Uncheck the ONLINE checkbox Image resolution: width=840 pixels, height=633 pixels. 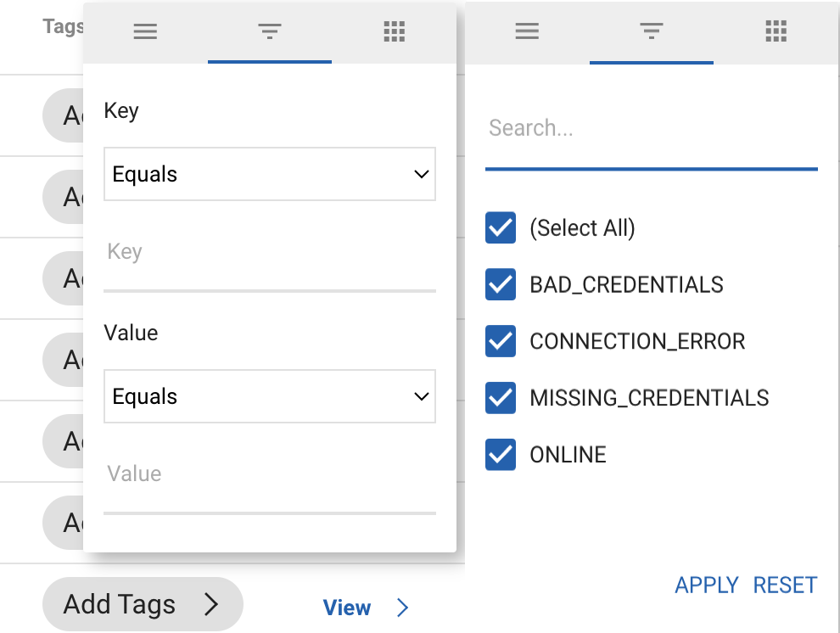point(501,455)
